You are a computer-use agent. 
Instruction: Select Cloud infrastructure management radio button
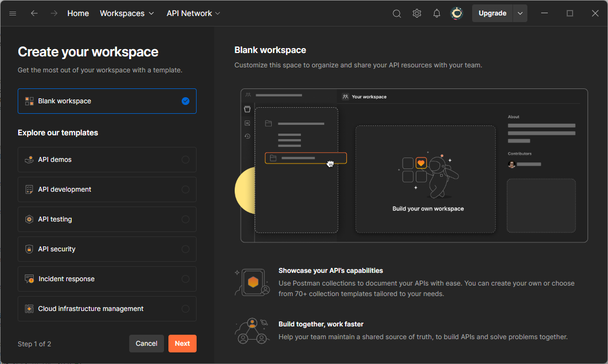(x=186, y=309)
